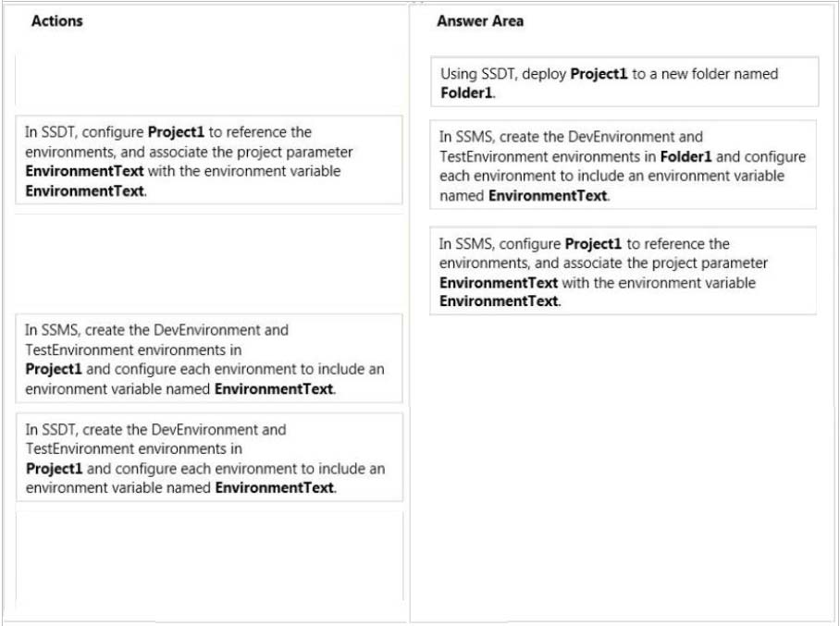The width and height of the screenshot is (840, 626).
Task: Click bold Project1 in the SSMS configure answer step
Action: click(593, 244)
